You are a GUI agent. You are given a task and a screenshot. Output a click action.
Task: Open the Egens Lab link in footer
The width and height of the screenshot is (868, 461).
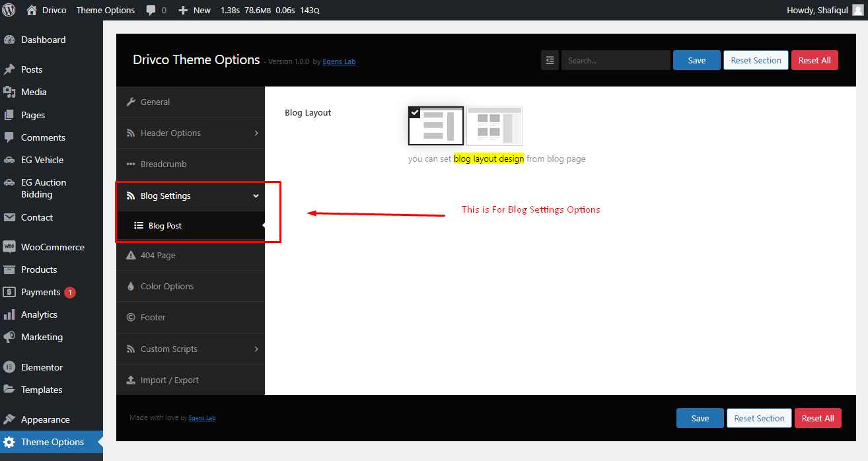click(x=202, y=418)
